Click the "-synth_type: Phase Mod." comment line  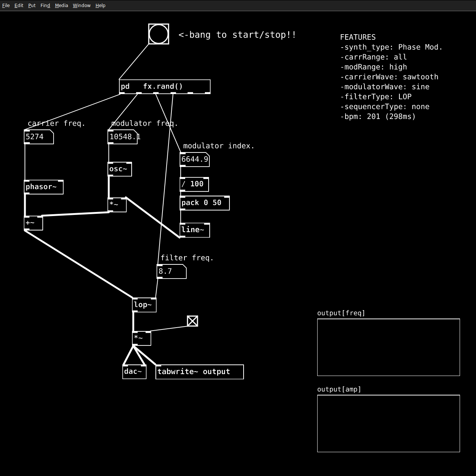pyautogui.click(x=391, y=47)
